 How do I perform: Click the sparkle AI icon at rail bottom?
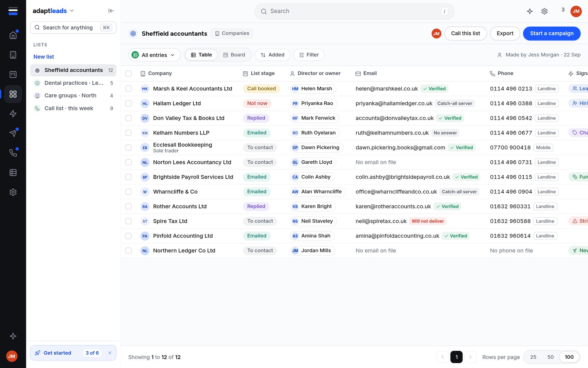pos(13,336)
